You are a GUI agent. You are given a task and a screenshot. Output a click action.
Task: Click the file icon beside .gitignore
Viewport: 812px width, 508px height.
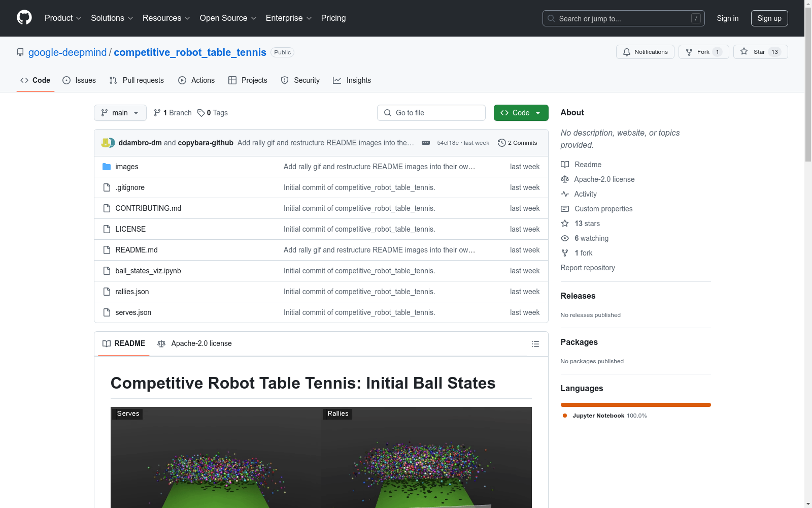[107, 187]
